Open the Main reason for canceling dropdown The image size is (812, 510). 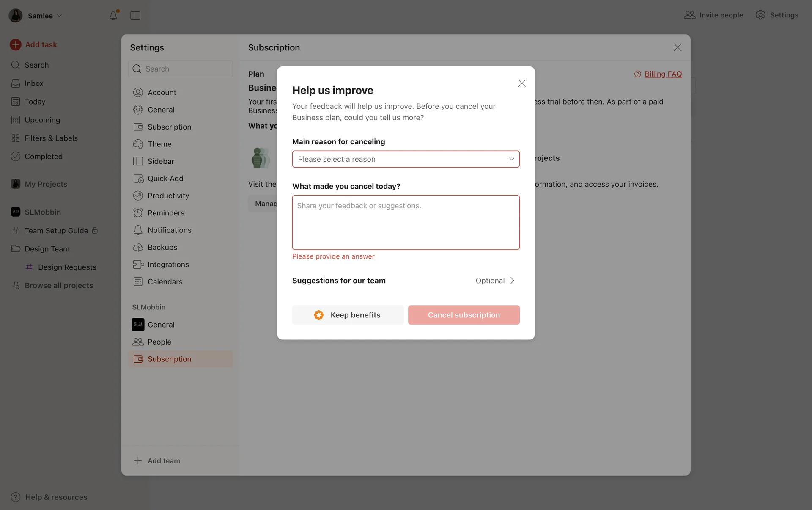(406, 159)
